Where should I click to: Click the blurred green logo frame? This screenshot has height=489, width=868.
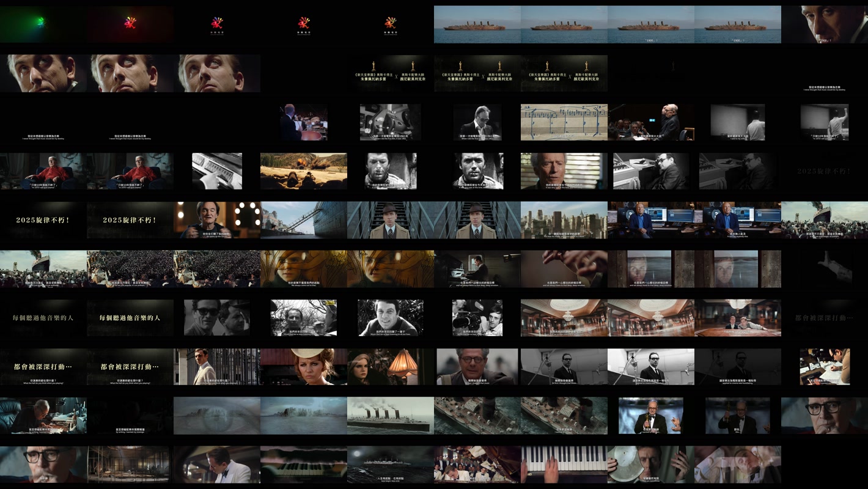[43, 24]
